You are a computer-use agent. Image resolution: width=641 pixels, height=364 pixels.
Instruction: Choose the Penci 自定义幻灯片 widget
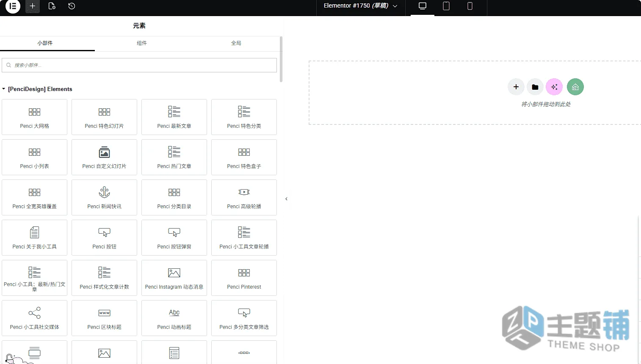click(x=105, y=157)
